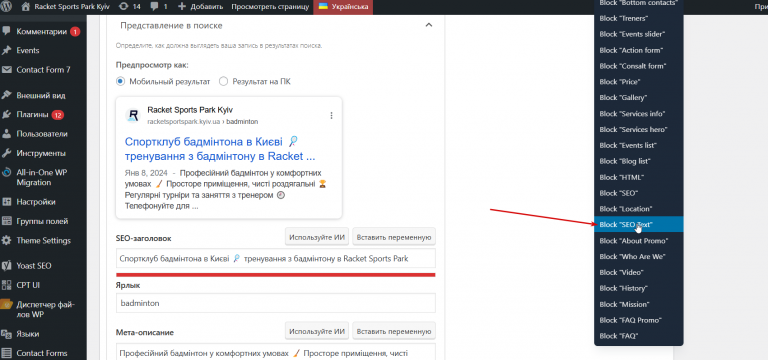Choose Block "Gallery" from the list

(639, 97)
